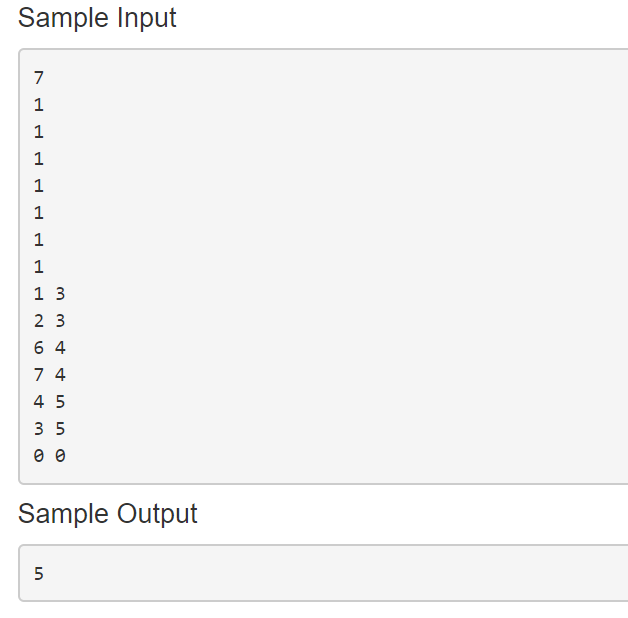Click the "5" value in Sample Output box
The height and width of the screenshot is (618, 628).
39,574
